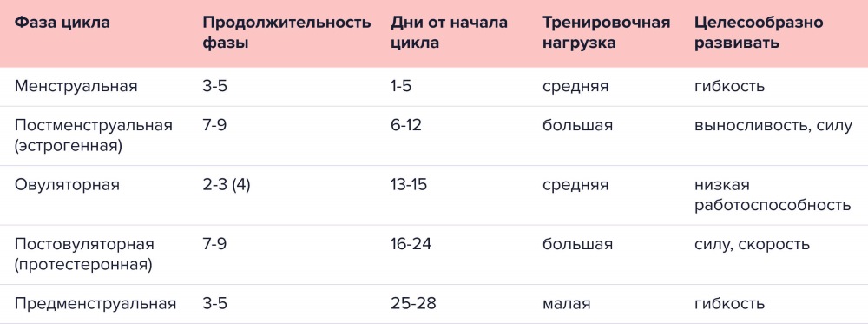Click the 'Дни от начала цикла' header

pyautogui.click(x=449, y=33)
